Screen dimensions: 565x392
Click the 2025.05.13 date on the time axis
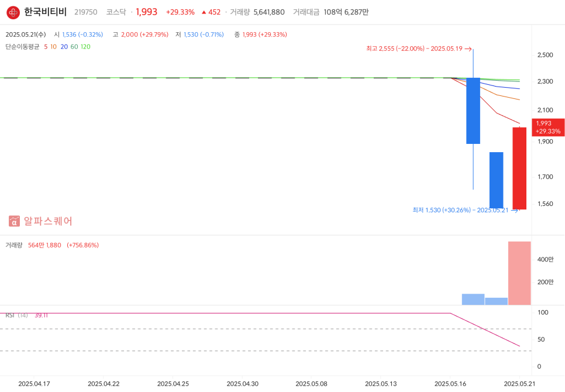click(381, 384)
